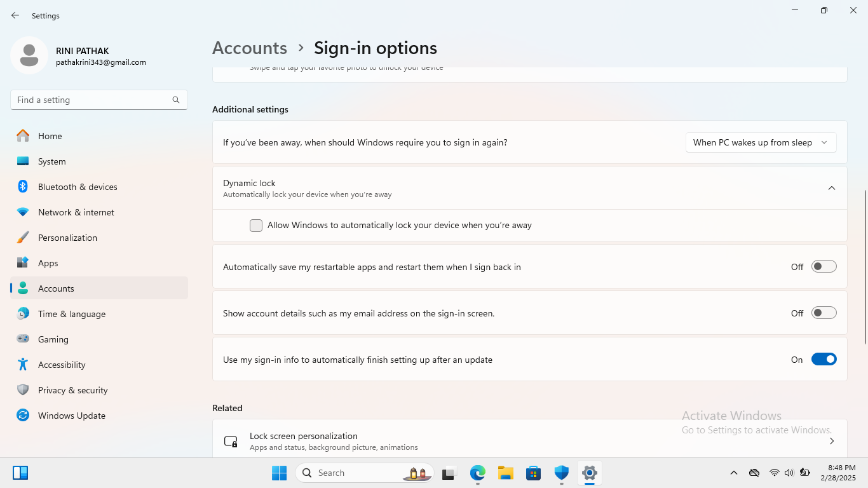Screen dimensions: 868x488
Task: Select Accounts in the sidebar
Action: [99, 288]
